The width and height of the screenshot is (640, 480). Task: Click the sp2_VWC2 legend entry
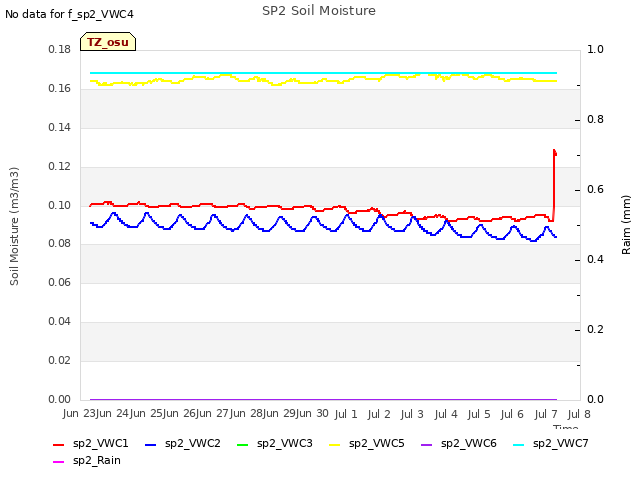(x=183, y=443)
